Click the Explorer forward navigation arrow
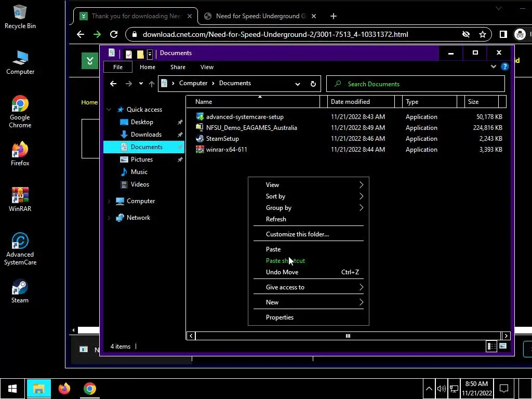This screenshot has height=399, width=532. (x=129, y=84)
